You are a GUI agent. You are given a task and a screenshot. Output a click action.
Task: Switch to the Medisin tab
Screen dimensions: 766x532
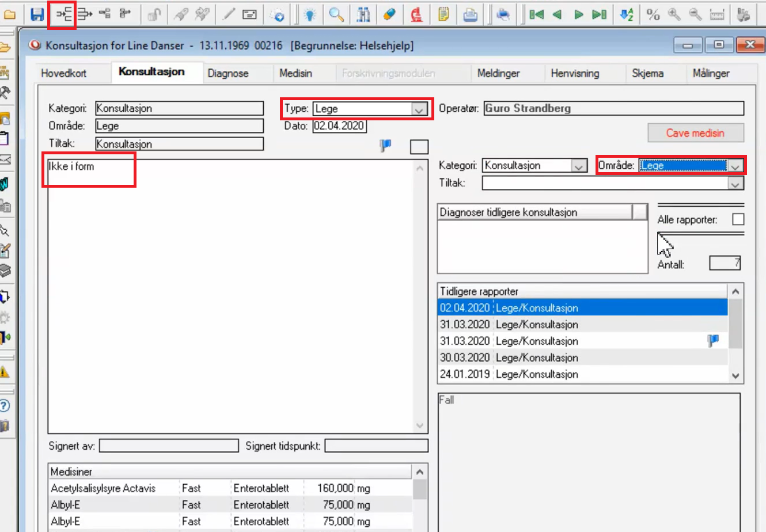[295, 73]
